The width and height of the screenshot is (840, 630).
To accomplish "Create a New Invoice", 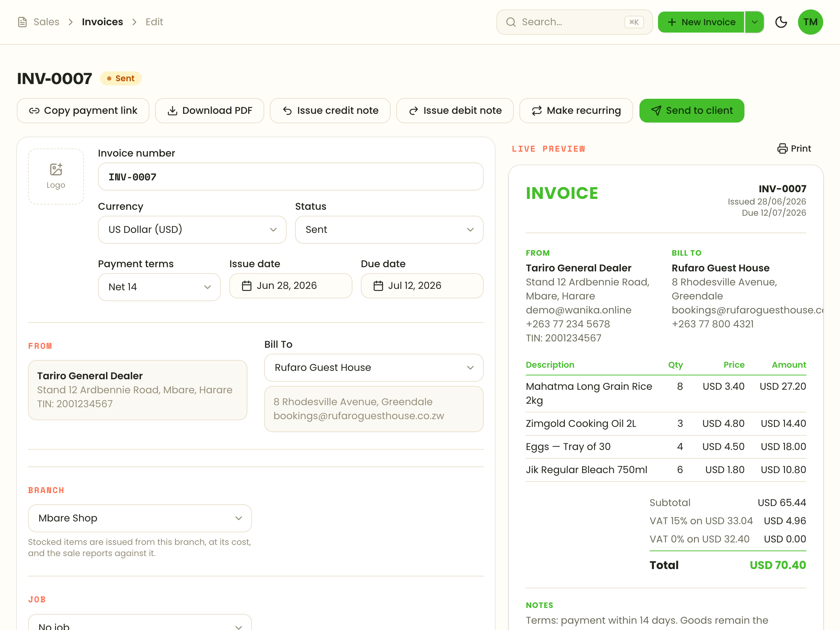I will (701, 22).
